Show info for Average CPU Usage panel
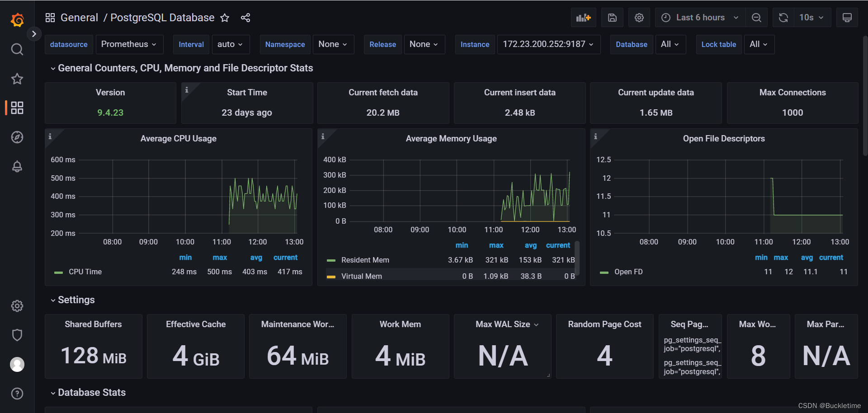868x413 pixels. tap(50, 136)
